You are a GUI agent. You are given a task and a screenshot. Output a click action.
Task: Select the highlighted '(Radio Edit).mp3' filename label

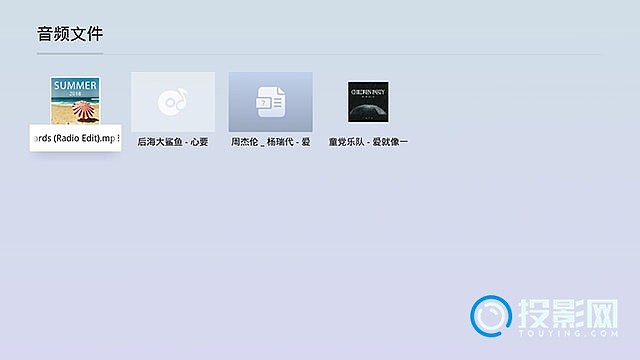click(x=76, y=138)
